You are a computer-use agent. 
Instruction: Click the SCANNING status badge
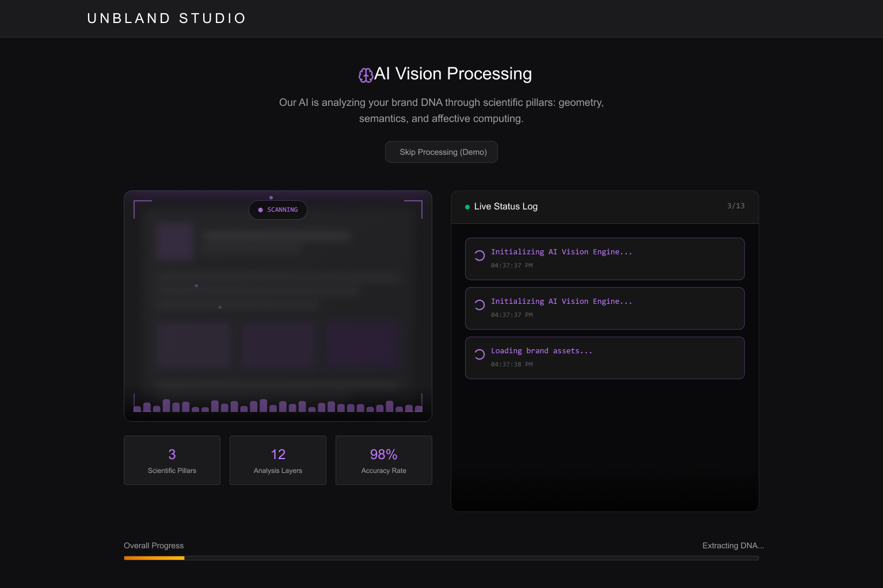[x=278, y=210]
